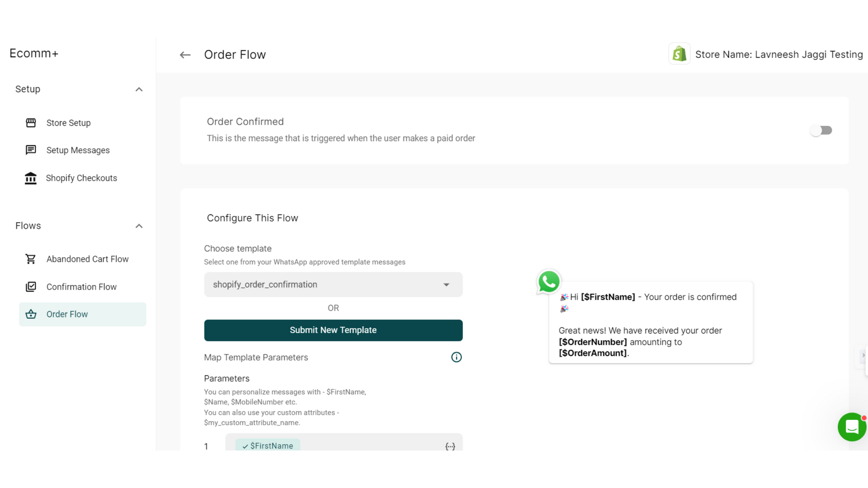This screenshot has height=488, width=868.
Task: Select Order Flow in the sidebar
Action: pyautogui.click(x=67, y=314)
